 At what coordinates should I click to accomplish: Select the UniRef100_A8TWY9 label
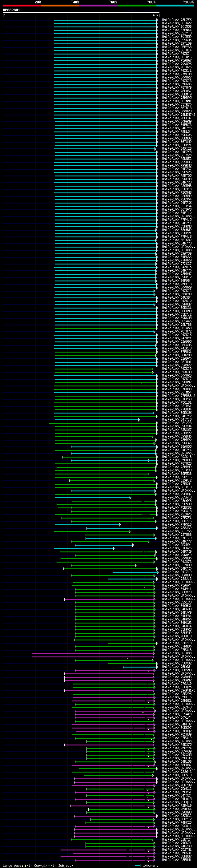tap(177, 88)
